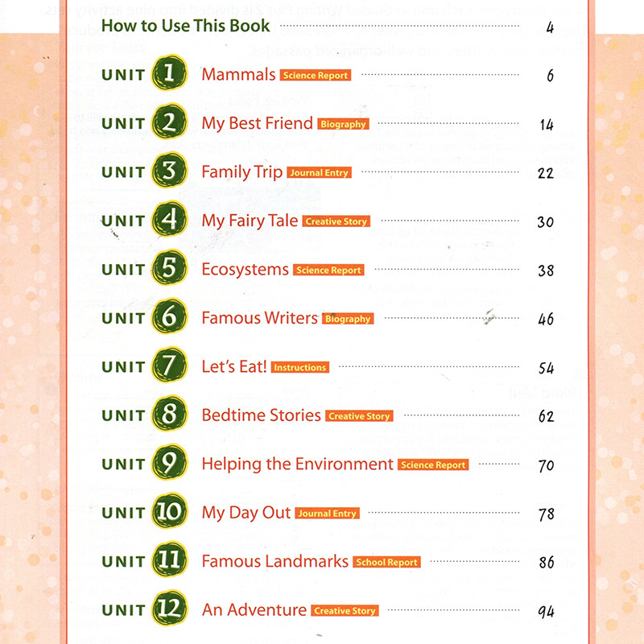Click the Science Report tag next to Mammals
The image size is (644, 644).
tap(315, 76)
